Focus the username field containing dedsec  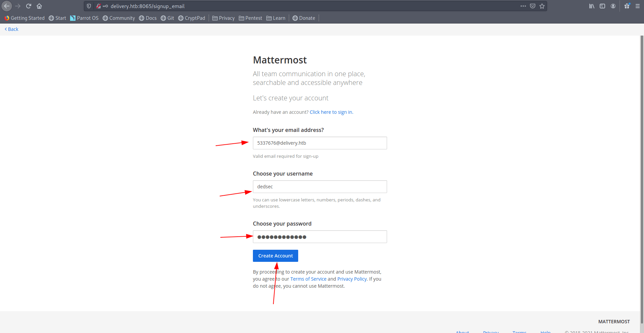(320, 187)
